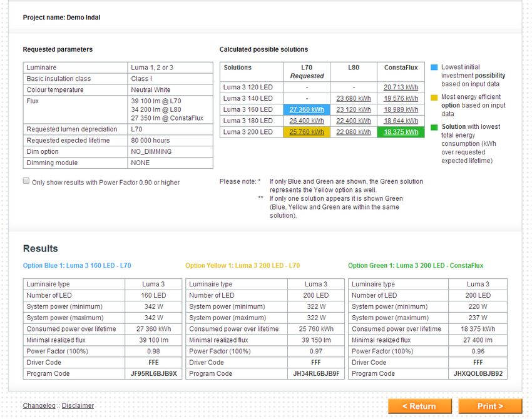Enable the Power Factor 0.90 or higher checkbox

[x=26, y=181]
